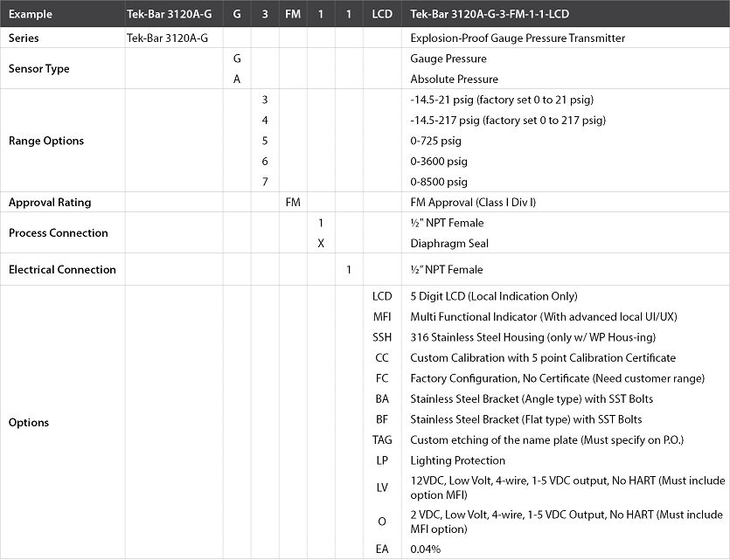730x560 pixels.
Task: Select the 'Absolute Pressure' description
Action: click(454, 80)
